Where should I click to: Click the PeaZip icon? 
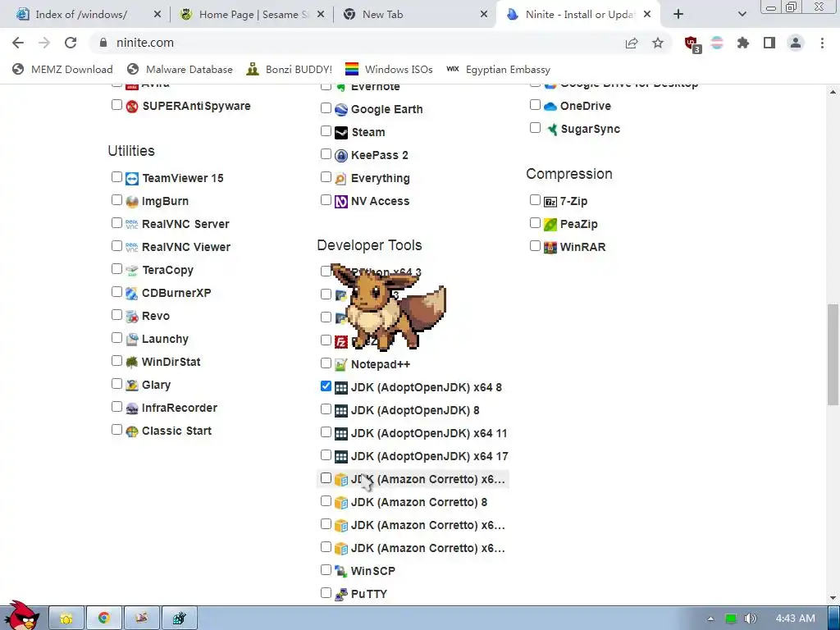coord(550,225)
